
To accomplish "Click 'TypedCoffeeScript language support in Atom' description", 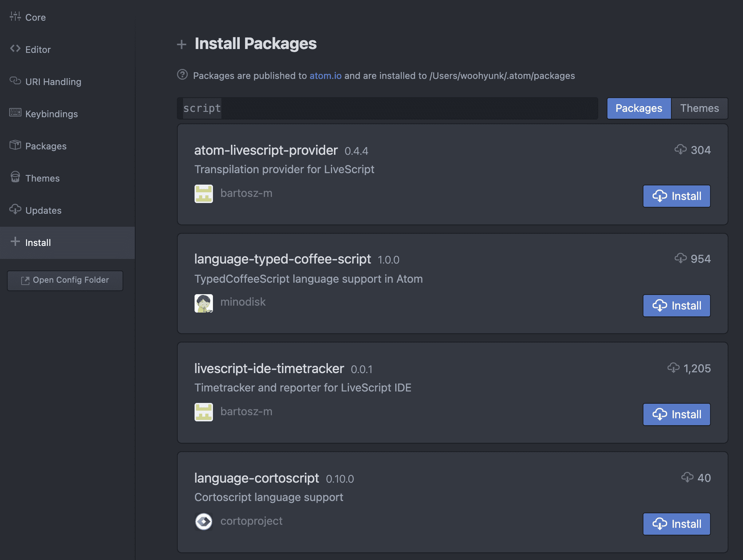I will point(308,279).
